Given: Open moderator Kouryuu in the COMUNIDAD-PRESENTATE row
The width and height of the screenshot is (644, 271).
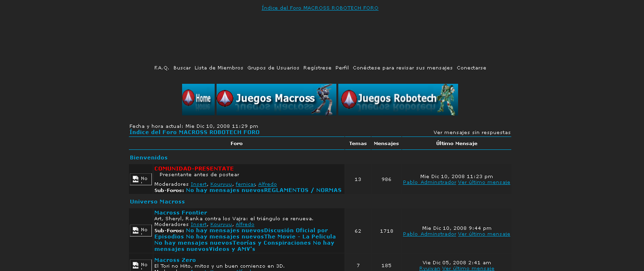Looking at the screenshot, I should (x=221, y=184).
